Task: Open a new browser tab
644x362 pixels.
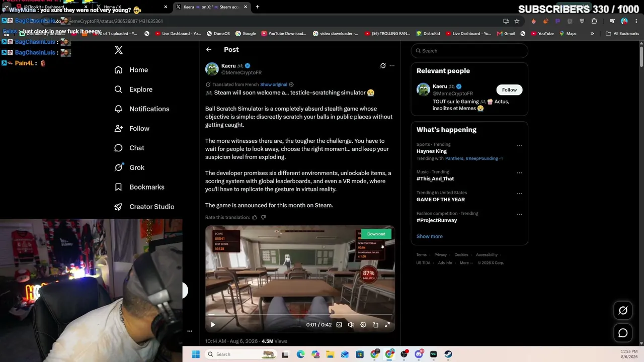Action: point(258,7)
